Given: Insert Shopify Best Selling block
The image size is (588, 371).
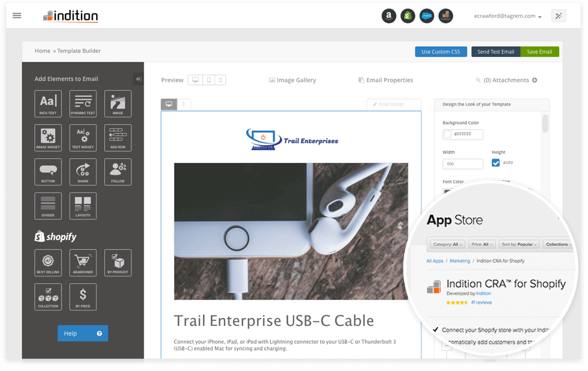Looking at the screenshot, I should 48,262.
